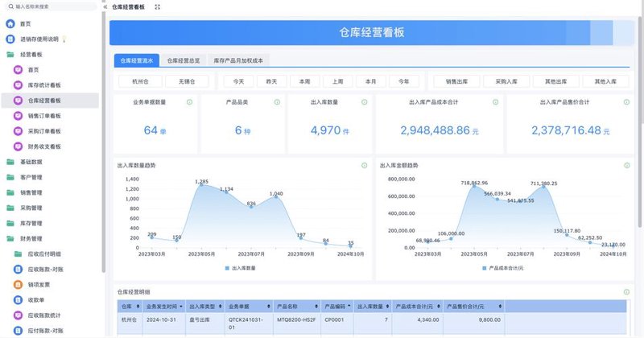The image size is (644, 338).
Task: Toggle the 销售出库 type filter
Action: pos(456,81)
